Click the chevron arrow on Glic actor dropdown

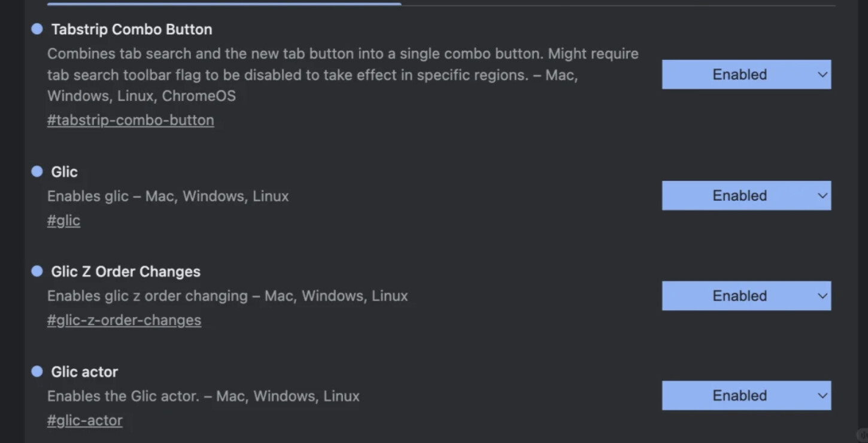coord(823,396)
